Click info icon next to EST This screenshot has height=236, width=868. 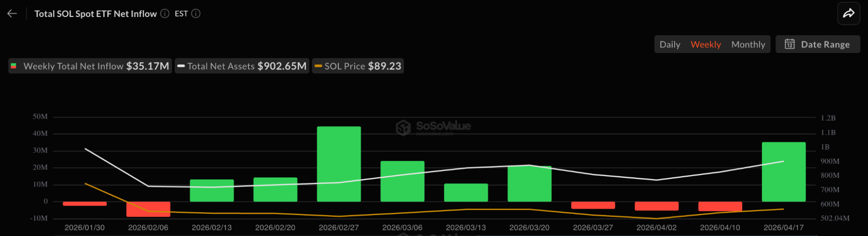196,13
